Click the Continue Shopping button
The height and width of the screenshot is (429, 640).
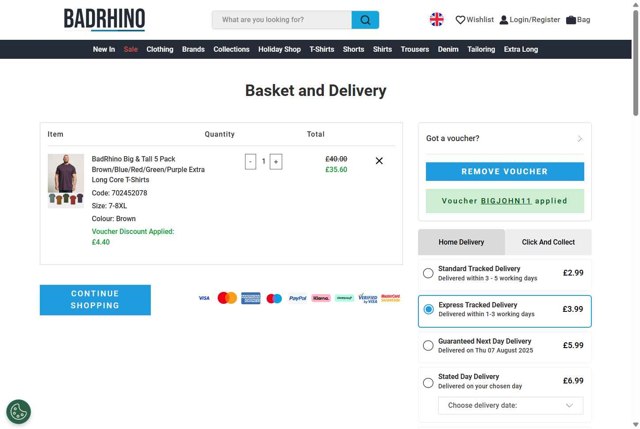pos(95,300)
